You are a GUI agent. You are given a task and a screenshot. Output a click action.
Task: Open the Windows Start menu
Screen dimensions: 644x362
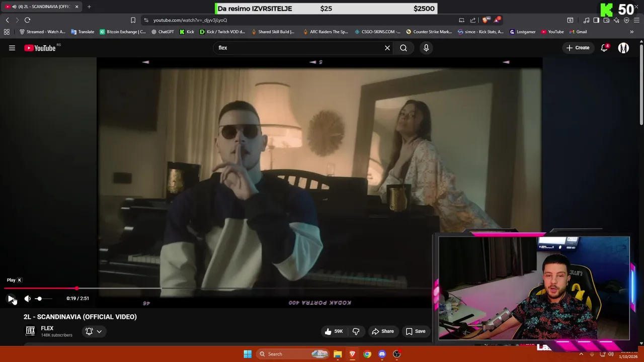click(248, 354)
